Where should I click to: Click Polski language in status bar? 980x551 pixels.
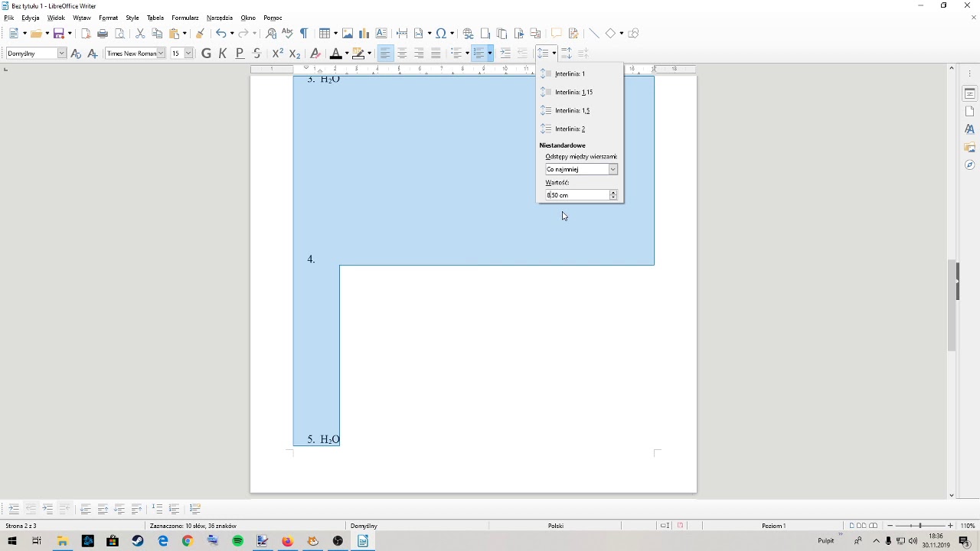pyautogui.click(x=556, y=526)
